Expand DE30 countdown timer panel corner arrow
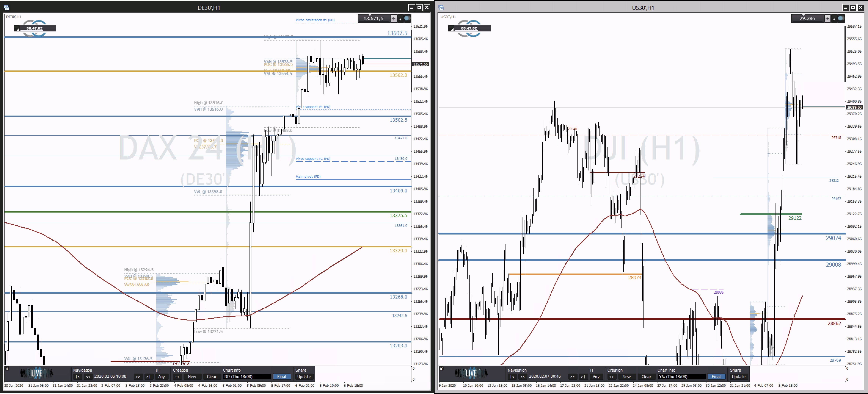Screen dimensions: 868x394 18,29
